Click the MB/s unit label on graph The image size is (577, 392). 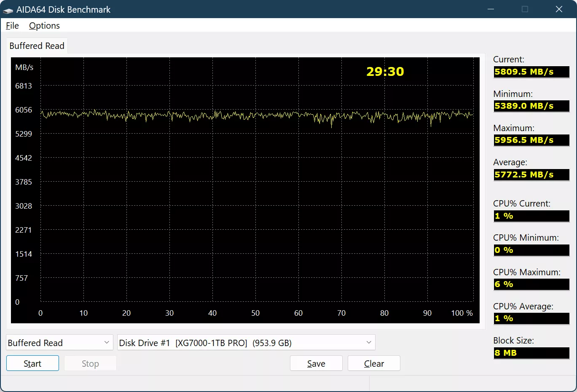pyautogui.click(x=24, y=67)
